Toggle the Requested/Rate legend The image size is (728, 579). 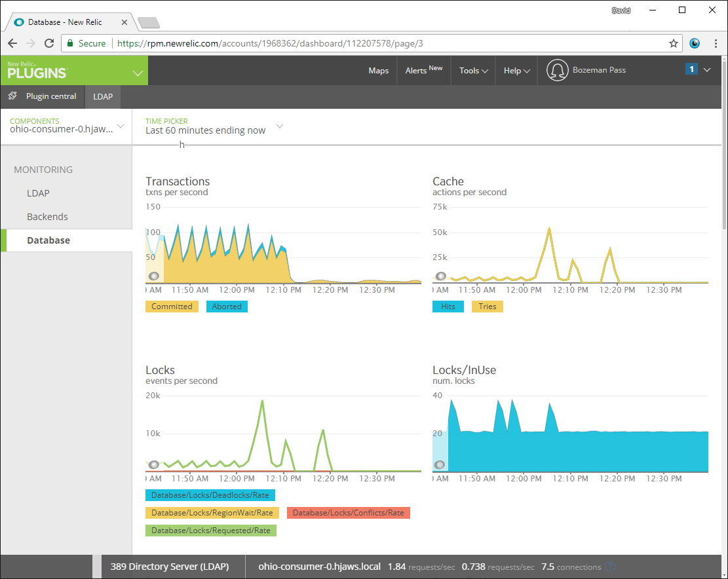coord(211,531)
